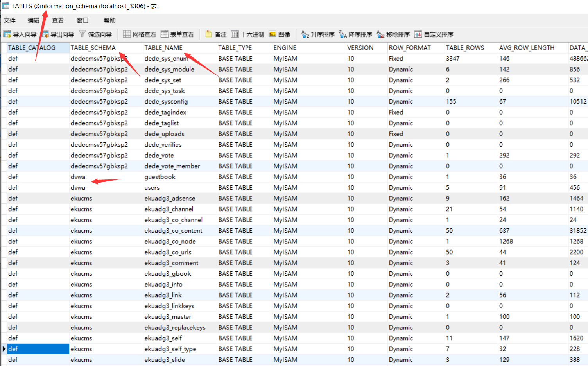Image resolution: width=588 pixels, height=366 pixels.
Task: Select the dede_sys_task cell
Action: click(x=180, y=91)
